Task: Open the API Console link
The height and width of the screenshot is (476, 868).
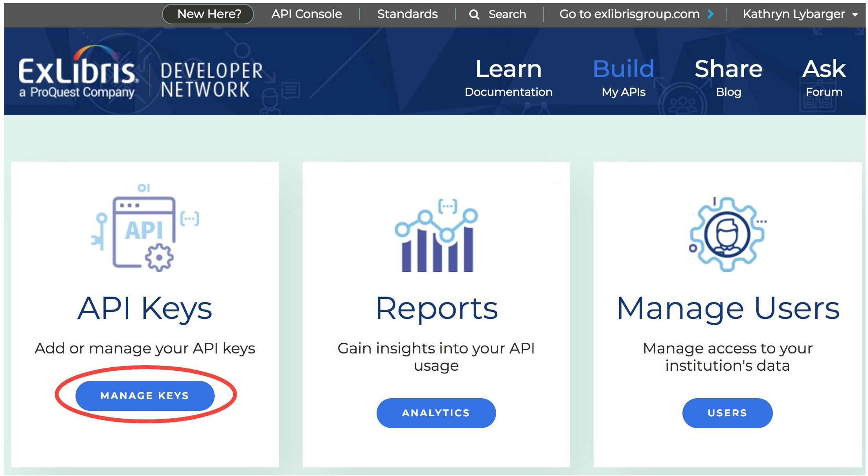Action: [306, 14]
